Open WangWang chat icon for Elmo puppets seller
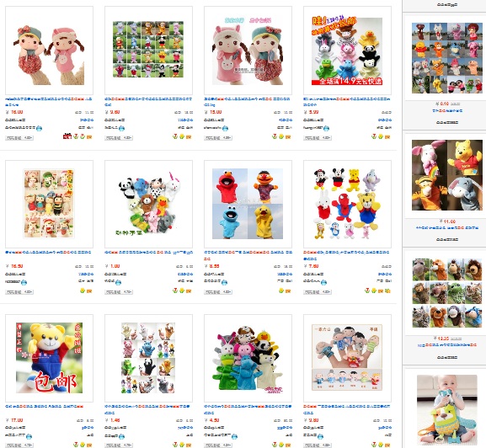Screen dimensions: 486x448 tap(224, 282)
